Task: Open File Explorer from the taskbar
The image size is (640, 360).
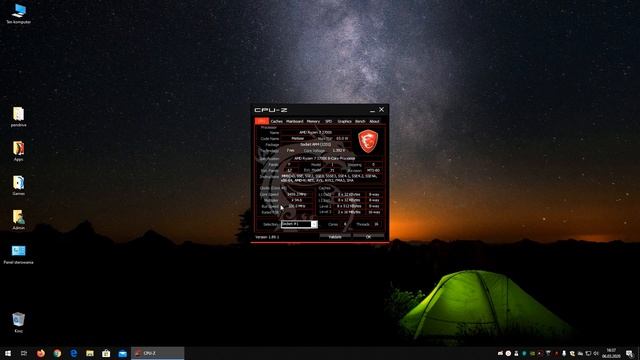Action: pos(90,353)
